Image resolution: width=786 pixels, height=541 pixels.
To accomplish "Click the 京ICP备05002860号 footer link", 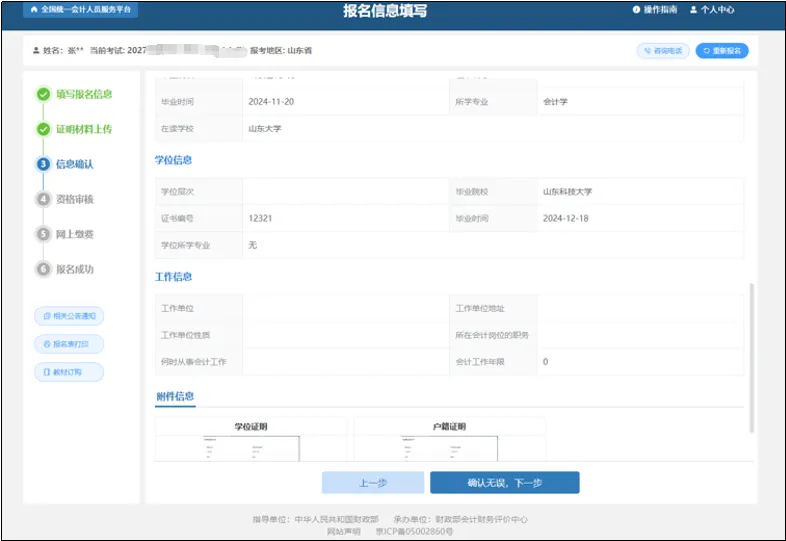I will point(415,531).
